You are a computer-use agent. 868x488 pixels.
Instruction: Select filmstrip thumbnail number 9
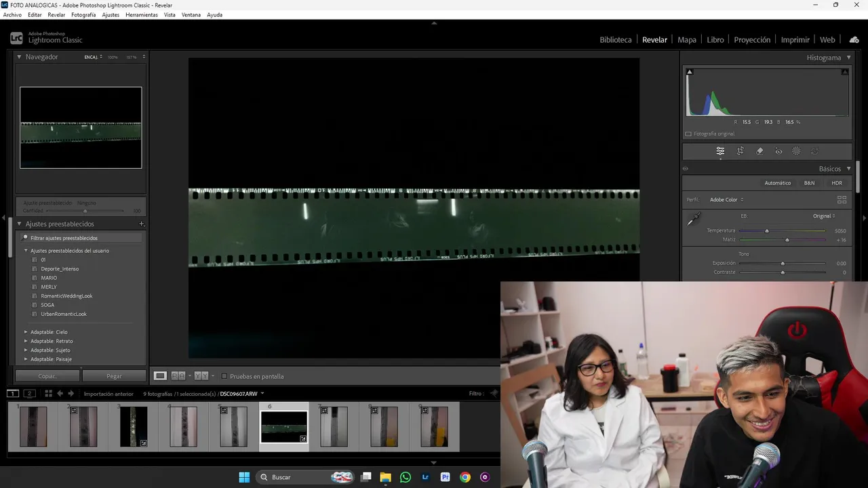click(434, 426)
